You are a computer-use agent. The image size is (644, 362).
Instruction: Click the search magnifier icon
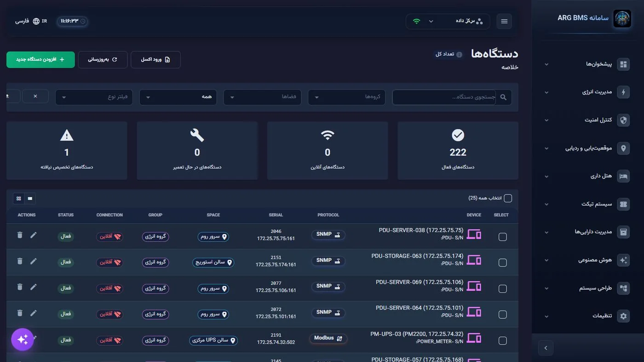coord(503,97)
